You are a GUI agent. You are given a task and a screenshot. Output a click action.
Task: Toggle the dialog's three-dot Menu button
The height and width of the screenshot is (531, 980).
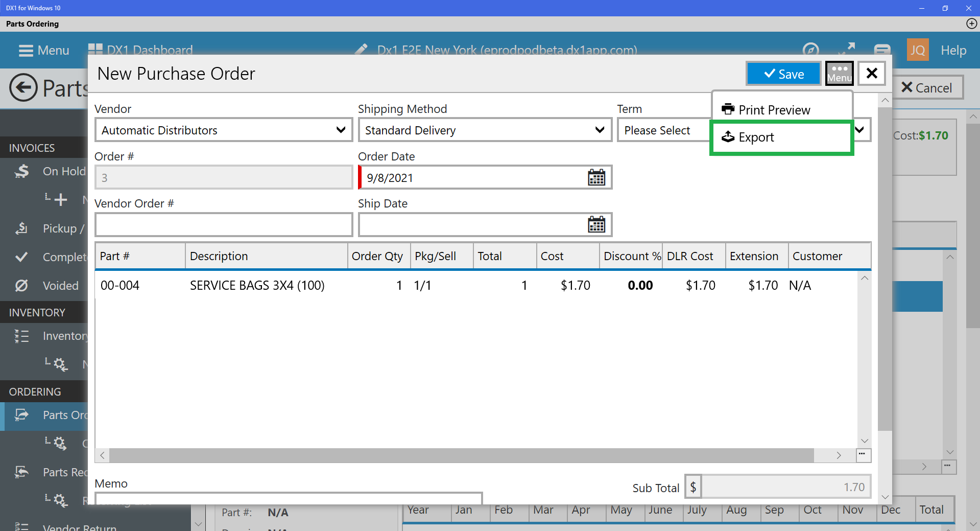click(840, 74)
